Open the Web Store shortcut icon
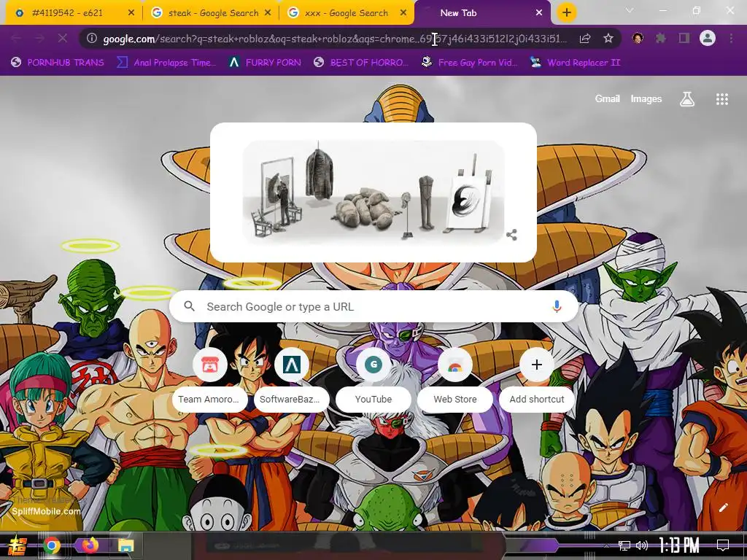This screenshot has height=560, width=747. 455,365
